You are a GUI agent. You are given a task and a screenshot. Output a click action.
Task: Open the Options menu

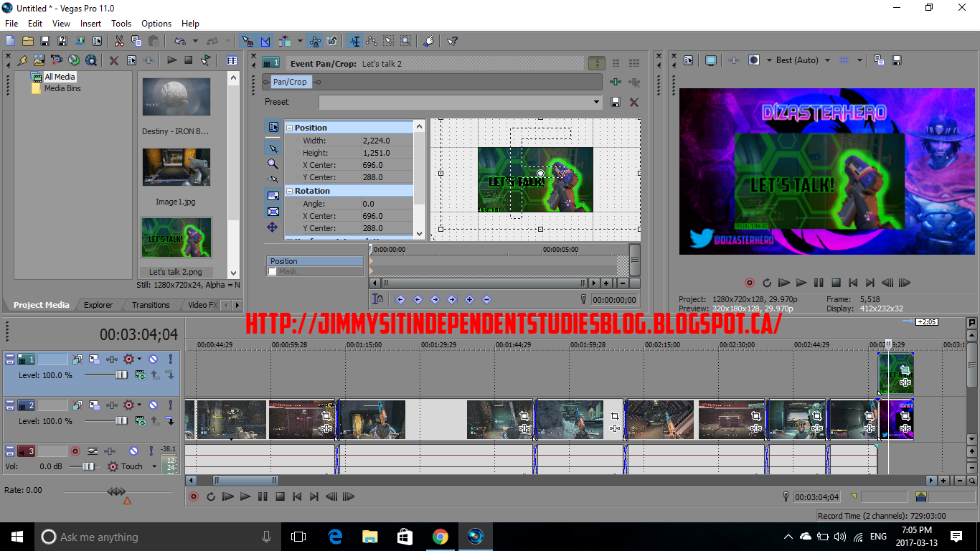156,24
